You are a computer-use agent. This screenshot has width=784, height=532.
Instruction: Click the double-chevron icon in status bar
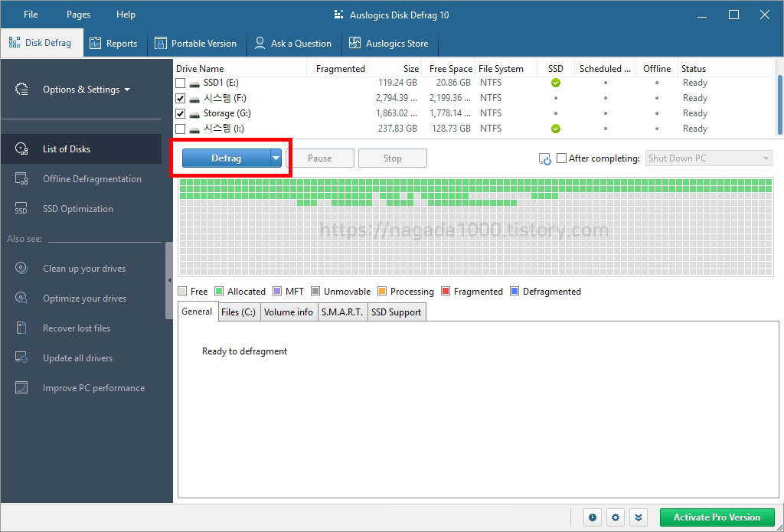pos(639,517)
